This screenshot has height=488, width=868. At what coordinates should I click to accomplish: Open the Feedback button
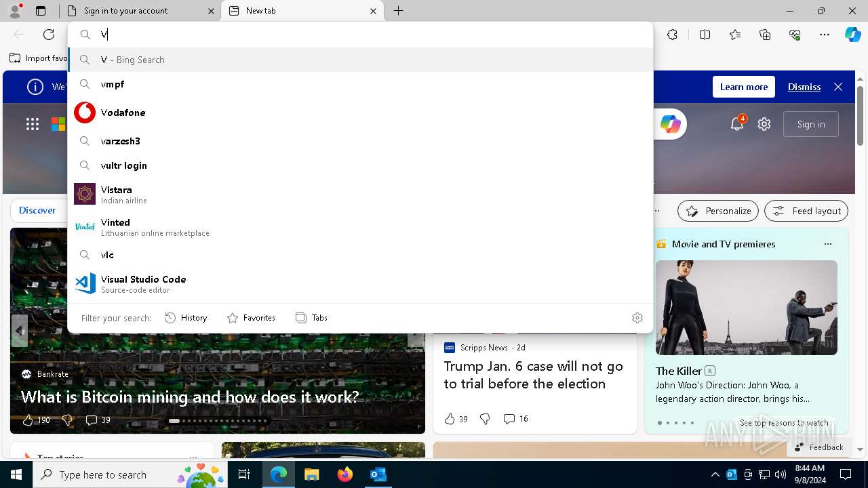[x=819, y=447]
